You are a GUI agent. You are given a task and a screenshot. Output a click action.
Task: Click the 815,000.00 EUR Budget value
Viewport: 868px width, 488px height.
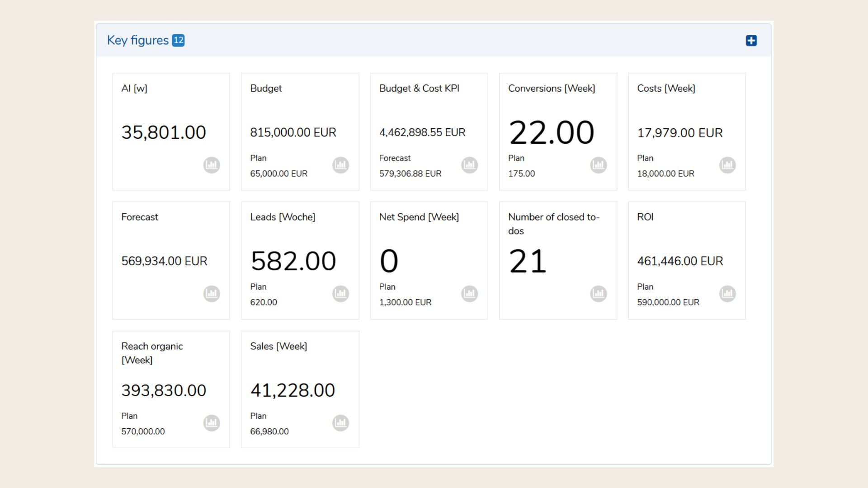tap(293, 132)
